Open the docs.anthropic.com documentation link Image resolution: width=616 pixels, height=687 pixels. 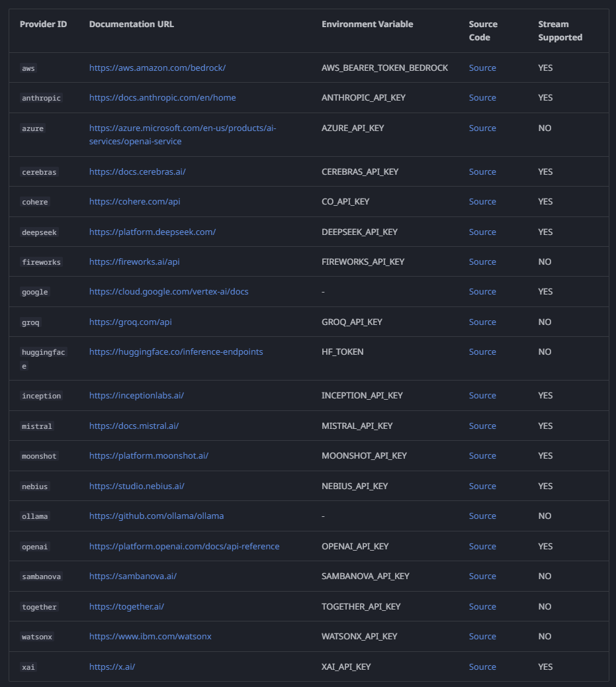click(163, 98)
